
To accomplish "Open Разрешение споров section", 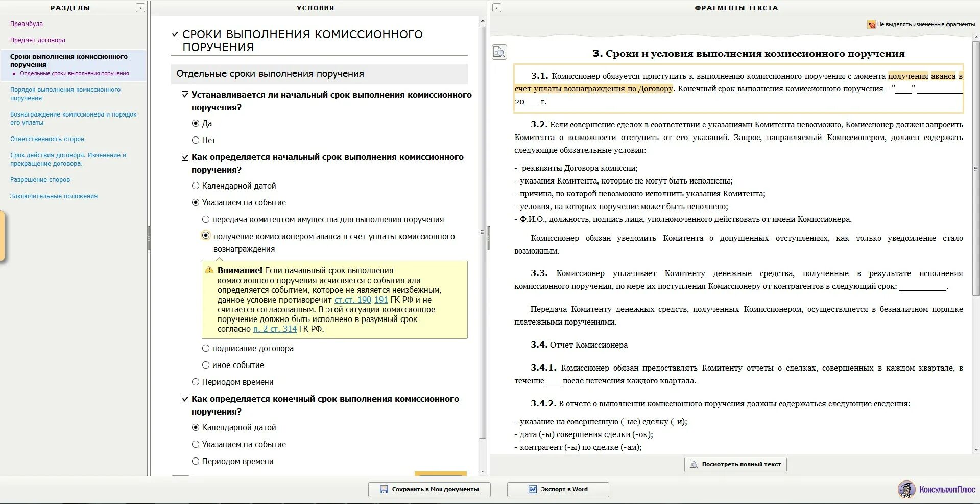I will [x=40, y=180].
